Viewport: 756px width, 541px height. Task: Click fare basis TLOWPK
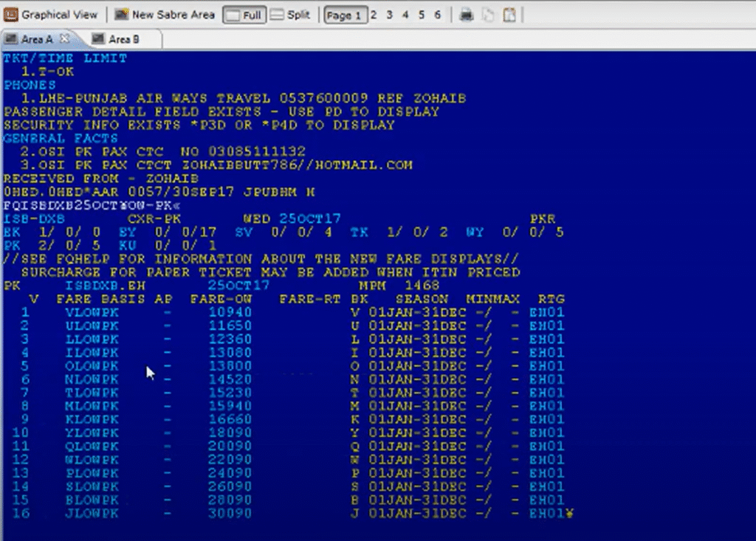pyautogui.click(x=92, y=393)
